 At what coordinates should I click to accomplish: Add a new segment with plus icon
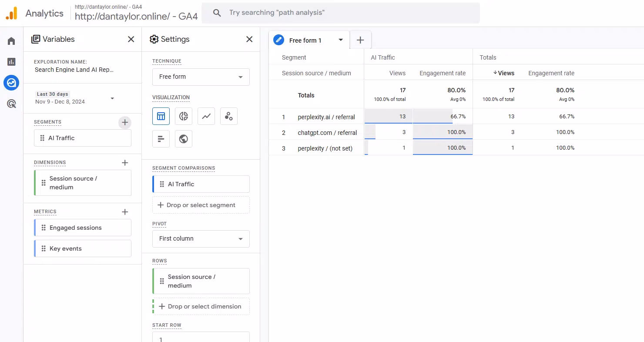coord(125,123)
